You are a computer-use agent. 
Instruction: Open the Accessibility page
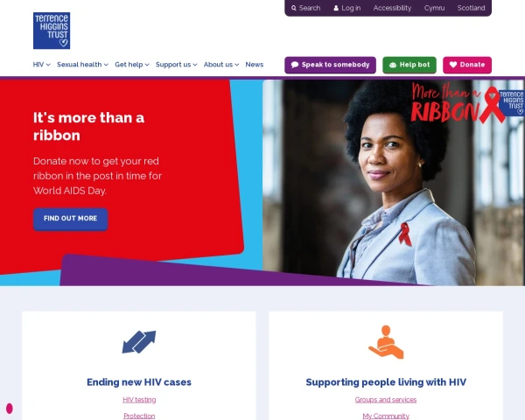pyautogui.click(x=392, y=8)
